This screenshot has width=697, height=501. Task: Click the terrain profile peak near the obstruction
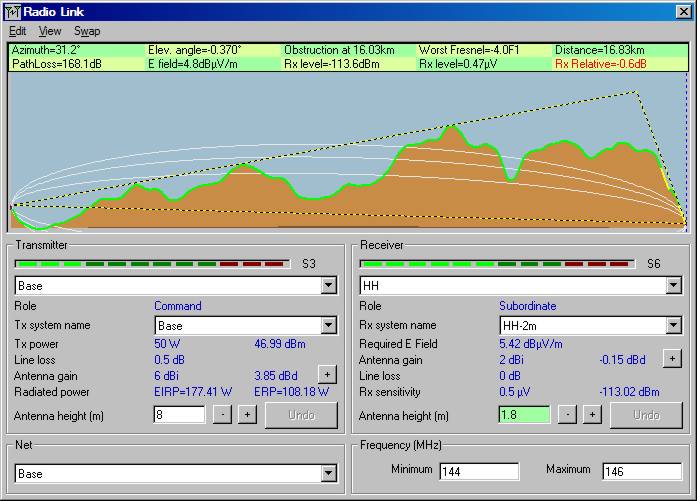coord(452,128)
